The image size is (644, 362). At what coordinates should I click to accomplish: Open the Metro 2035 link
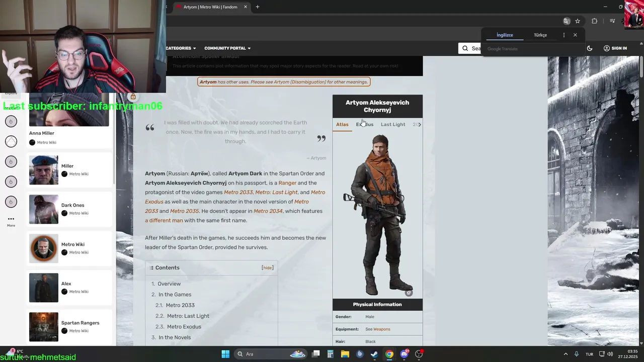184,211
